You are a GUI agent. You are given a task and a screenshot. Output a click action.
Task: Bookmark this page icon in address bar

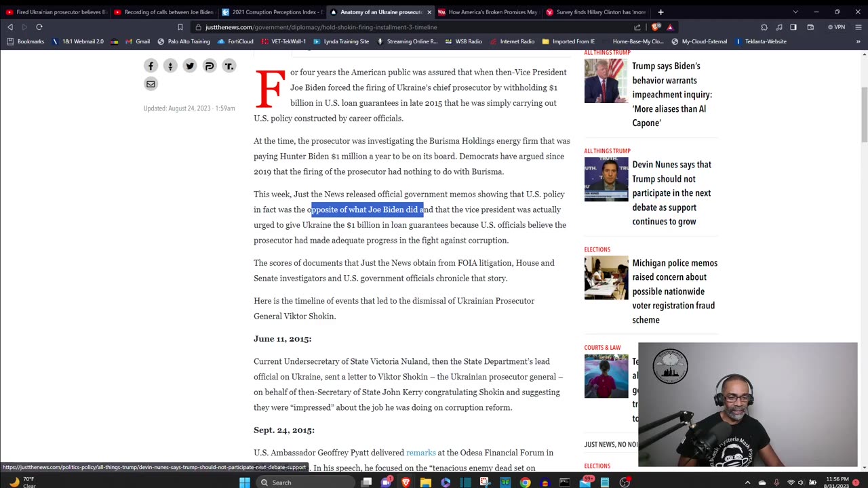pyautogui.click(x=180, y=27)
